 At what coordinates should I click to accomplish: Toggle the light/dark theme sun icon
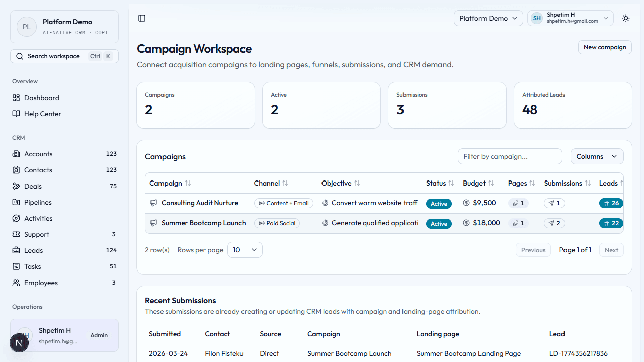(x=625, y=18)
